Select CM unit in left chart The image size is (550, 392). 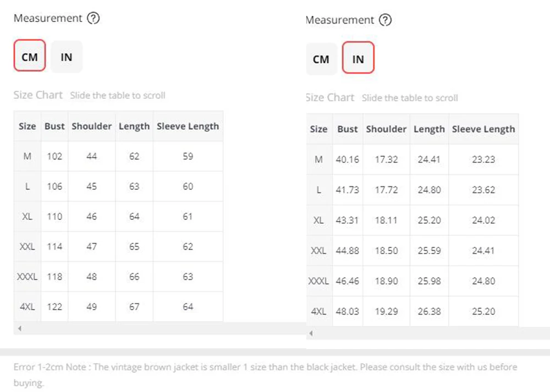(30, 56)
